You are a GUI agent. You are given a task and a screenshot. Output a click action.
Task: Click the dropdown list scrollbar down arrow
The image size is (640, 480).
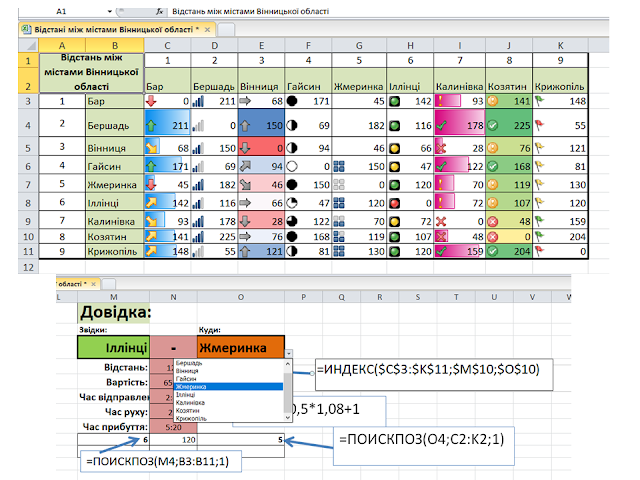point(288,418)
